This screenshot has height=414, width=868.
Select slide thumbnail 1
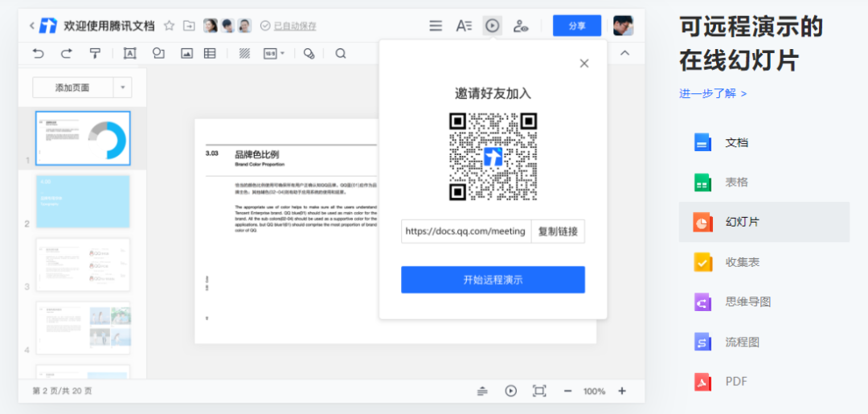(83, 138)
